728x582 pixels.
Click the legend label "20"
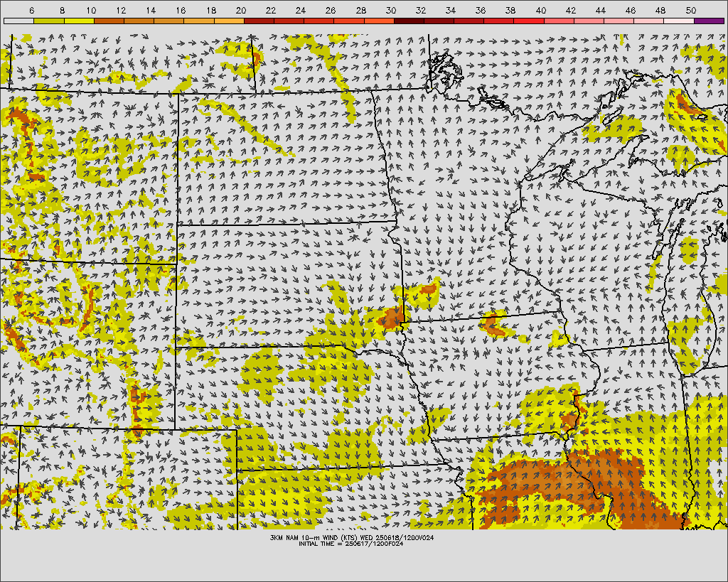coord(241,10)
